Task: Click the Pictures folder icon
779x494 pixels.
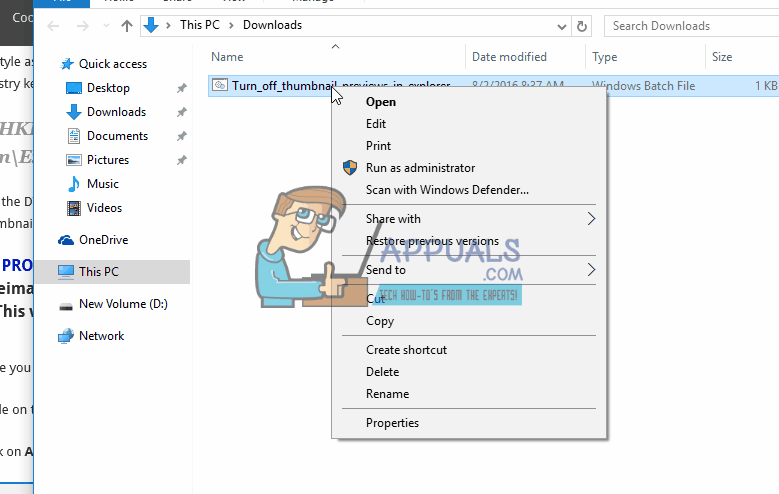Action: [x=74, y=160]
